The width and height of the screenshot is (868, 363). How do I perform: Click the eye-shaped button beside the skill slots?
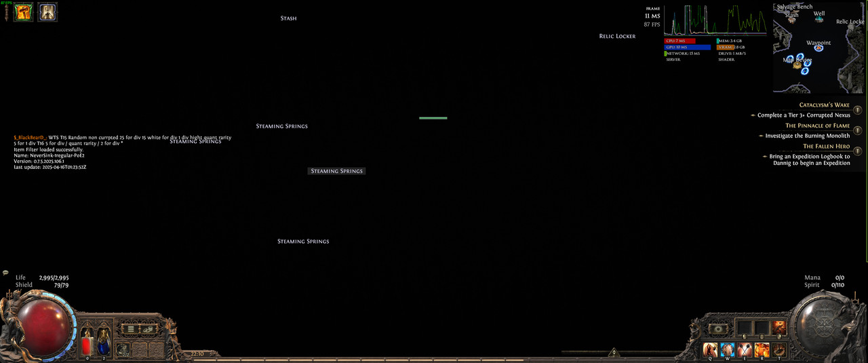719,328
